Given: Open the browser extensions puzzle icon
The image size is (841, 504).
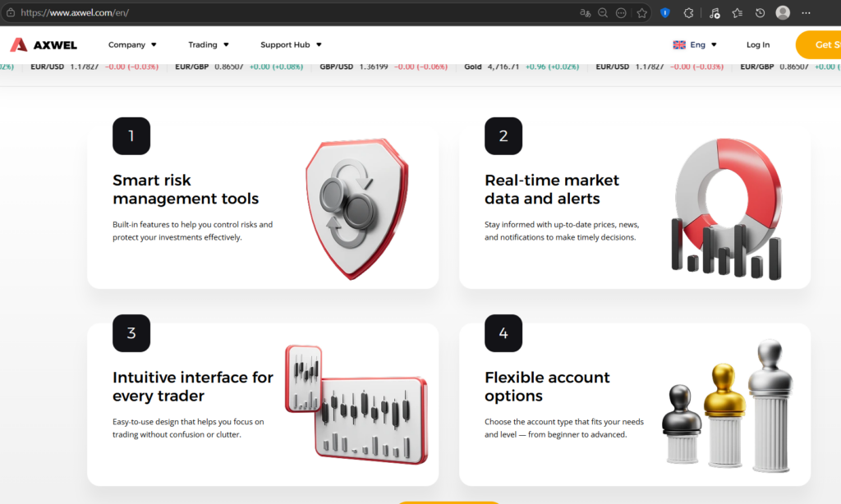Looking at the screenshot, I should pos(689,13).
